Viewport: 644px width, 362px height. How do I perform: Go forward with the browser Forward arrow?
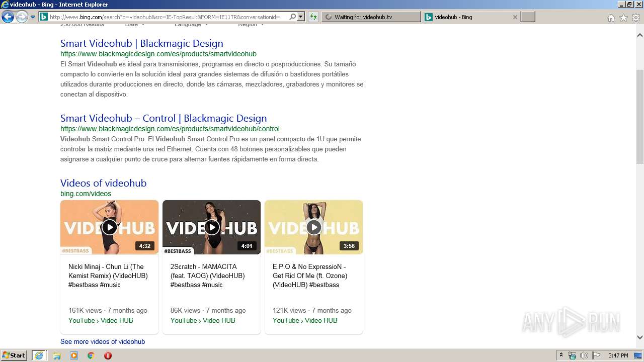(x=22, y=17)
